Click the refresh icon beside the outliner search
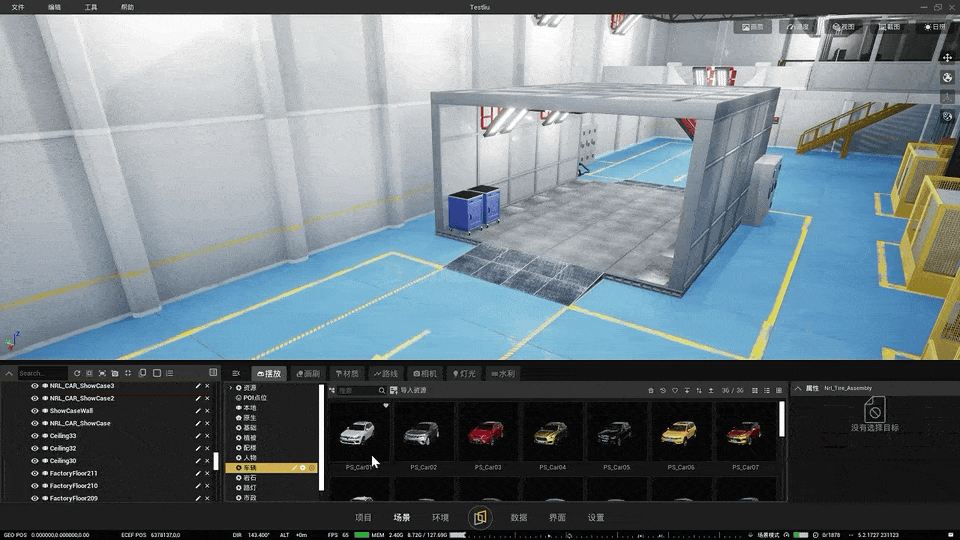This screenshot has width=960, height=540. [x=77, y=373]
